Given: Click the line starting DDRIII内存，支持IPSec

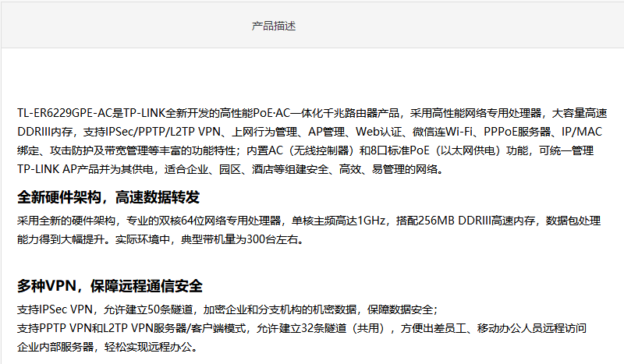Looking at the screenshot, I should coord(310,132).
